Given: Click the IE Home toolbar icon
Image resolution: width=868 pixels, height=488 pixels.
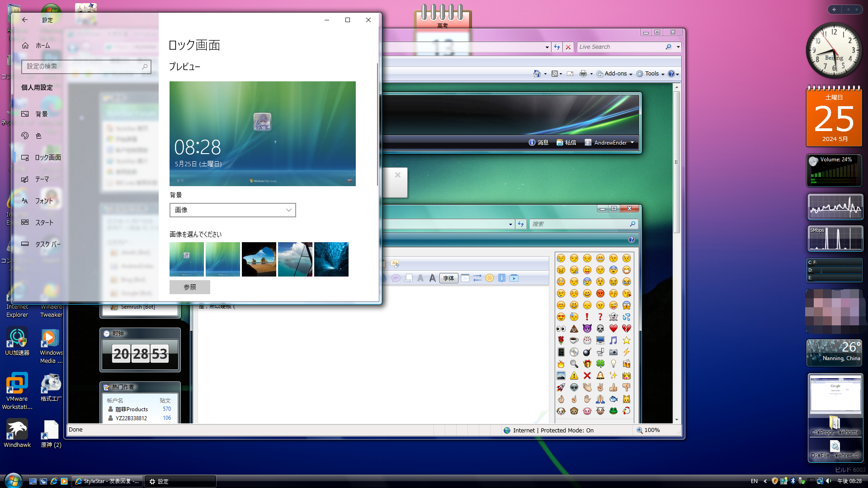Looking at the screenshot, I should tap(537, 74).
